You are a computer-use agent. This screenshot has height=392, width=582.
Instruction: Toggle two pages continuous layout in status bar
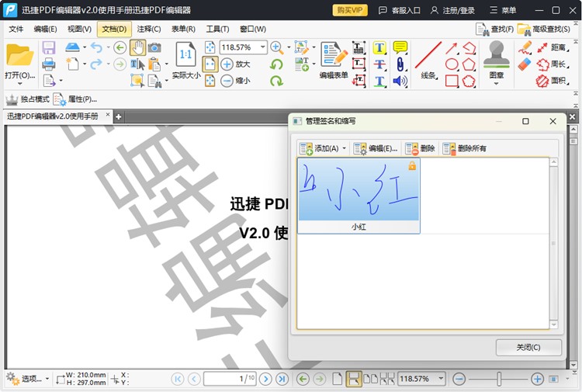tap(387, 379)
